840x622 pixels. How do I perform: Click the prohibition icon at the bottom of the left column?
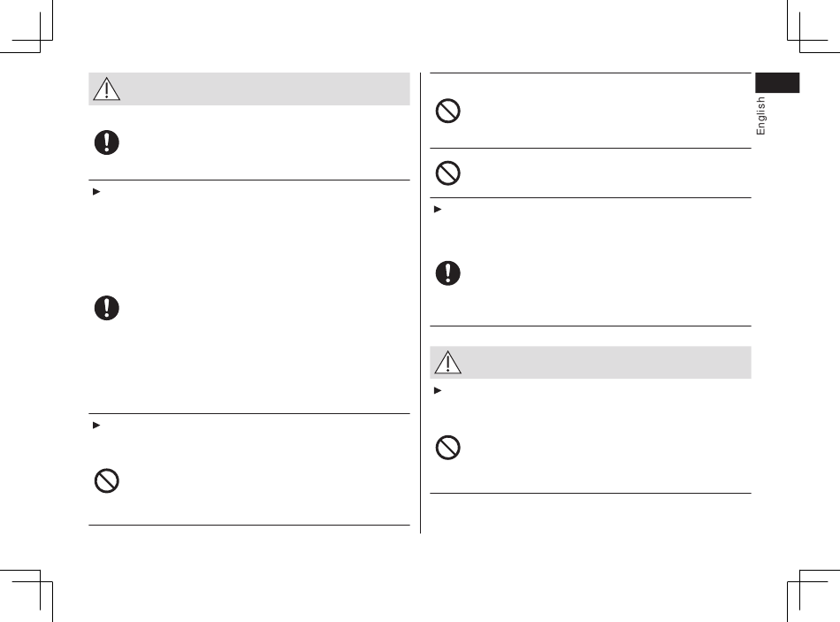click(x=107, y=481)
